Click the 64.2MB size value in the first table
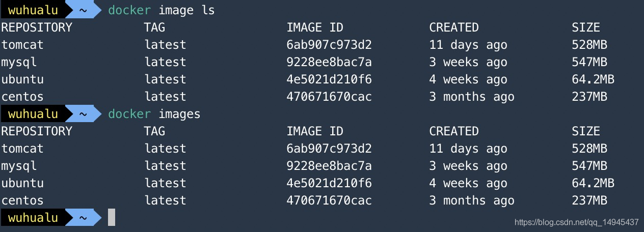This screenshot has height=232, width=644. coord(593,79)
